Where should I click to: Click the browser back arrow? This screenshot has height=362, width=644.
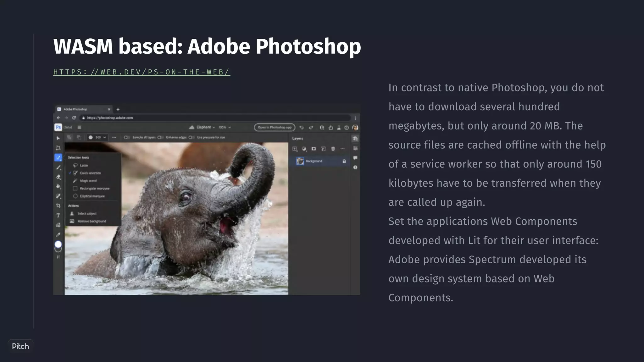tap(58, 118)
